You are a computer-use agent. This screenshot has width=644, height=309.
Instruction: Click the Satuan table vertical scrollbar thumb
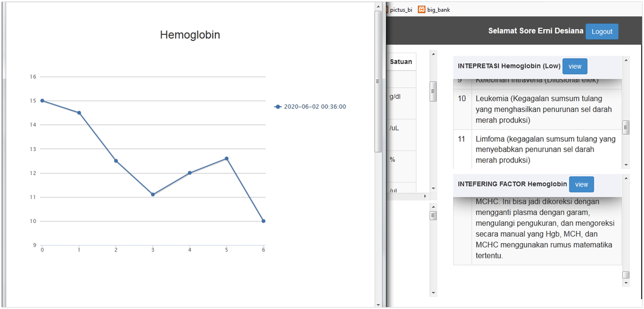[433, 91]
